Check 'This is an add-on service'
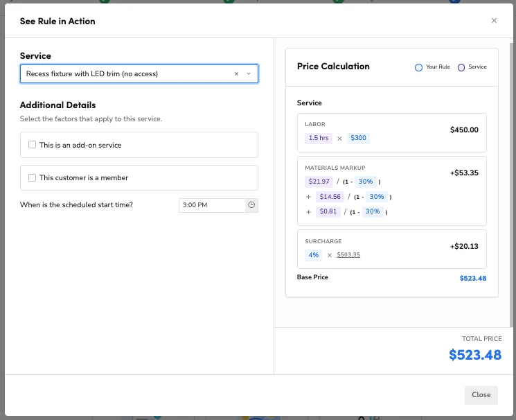 tap(32, 145)
